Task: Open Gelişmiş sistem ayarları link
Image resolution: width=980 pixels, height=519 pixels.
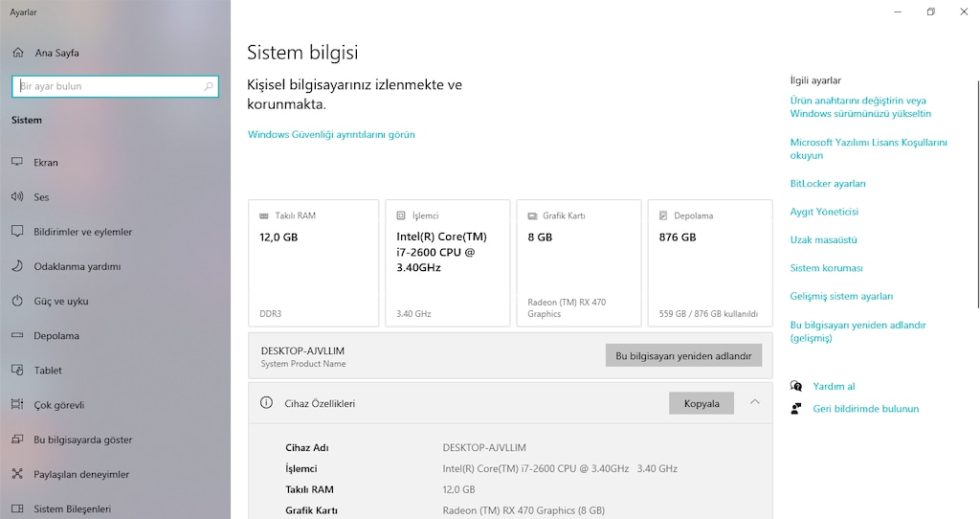Action: [x=841, y=296]
